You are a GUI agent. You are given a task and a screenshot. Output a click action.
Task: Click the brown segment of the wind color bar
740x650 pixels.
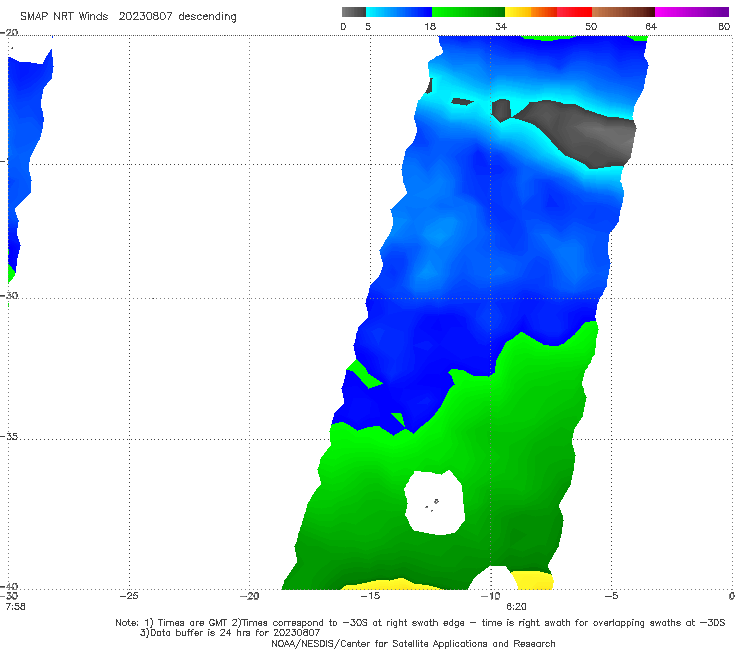623,12
